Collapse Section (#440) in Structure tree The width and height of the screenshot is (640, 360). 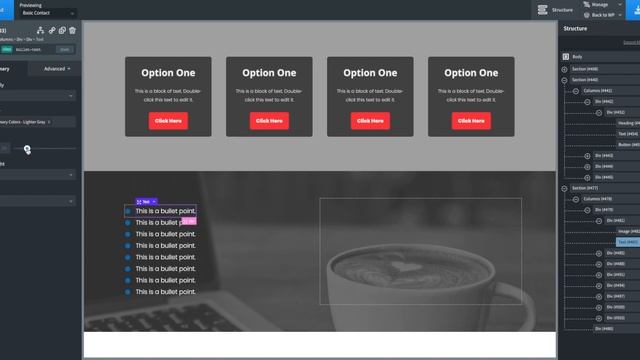point(564,80)
